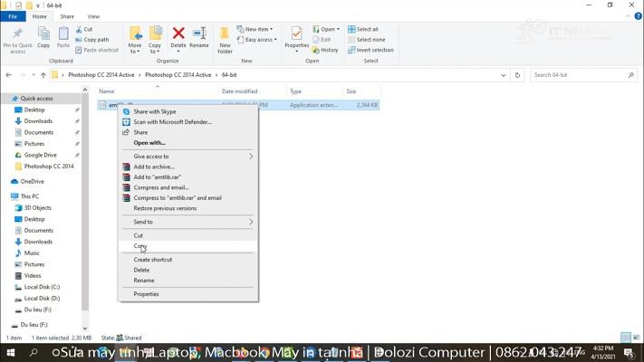Screen dimensions: 644x362
Task: Click Pin to Quick access icon
Action: click(17, 39)
